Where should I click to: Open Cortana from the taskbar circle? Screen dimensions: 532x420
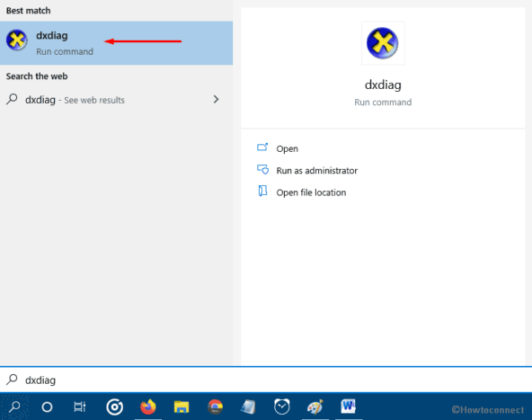pyautogui.click(x=47, y=407)
